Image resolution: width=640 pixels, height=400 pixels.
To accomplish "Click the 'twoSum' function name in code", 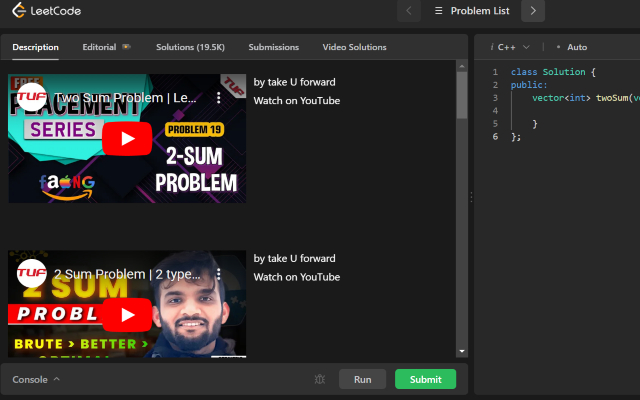I will [x=612, y=98].
